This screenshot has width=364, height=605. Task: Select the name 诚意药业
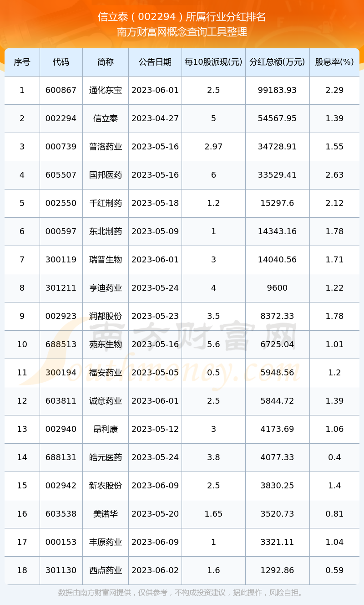pos(106,401)
